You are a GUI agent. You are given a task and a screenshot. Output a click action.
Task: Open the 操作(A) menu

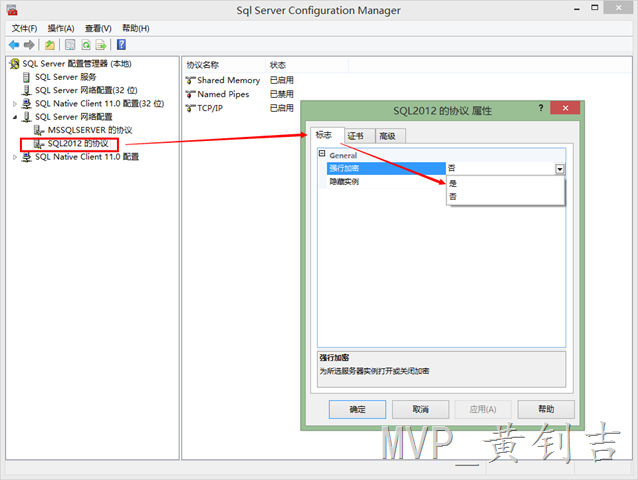pos(61,28)
